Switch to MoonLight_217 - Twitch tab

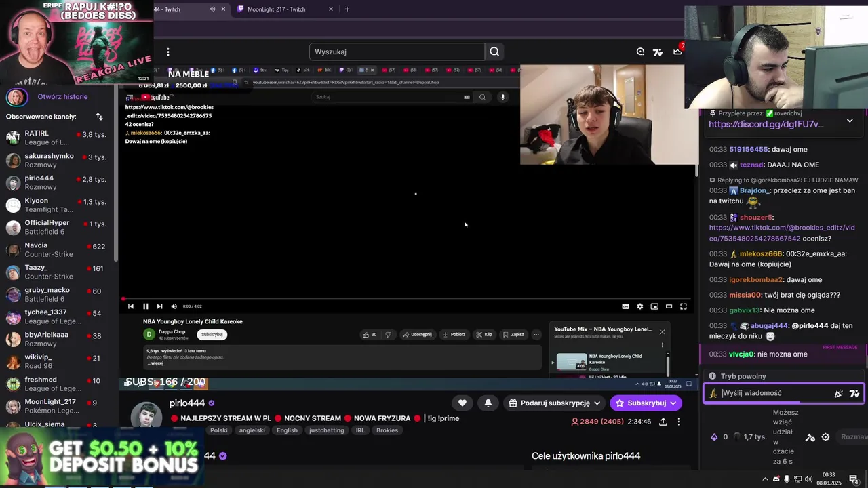pyautogui.click(x=281, y=9)
